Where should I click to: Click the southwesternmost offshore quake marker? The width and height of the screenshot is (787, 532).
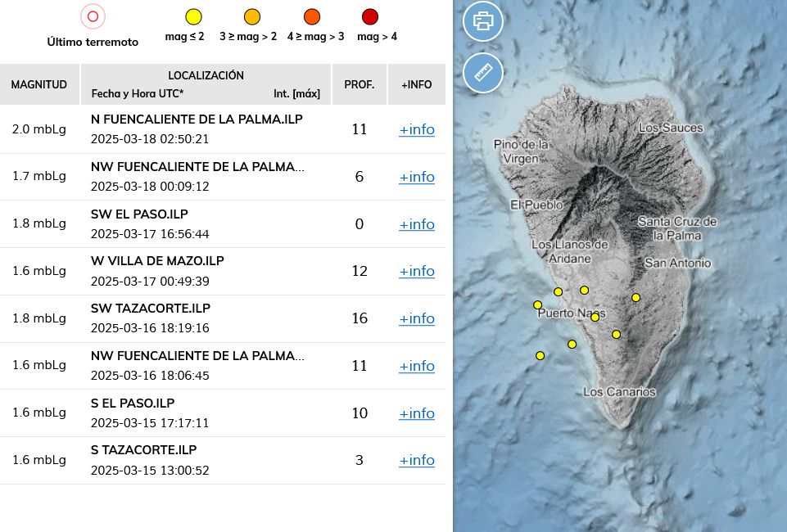click(x=540, y=356)
